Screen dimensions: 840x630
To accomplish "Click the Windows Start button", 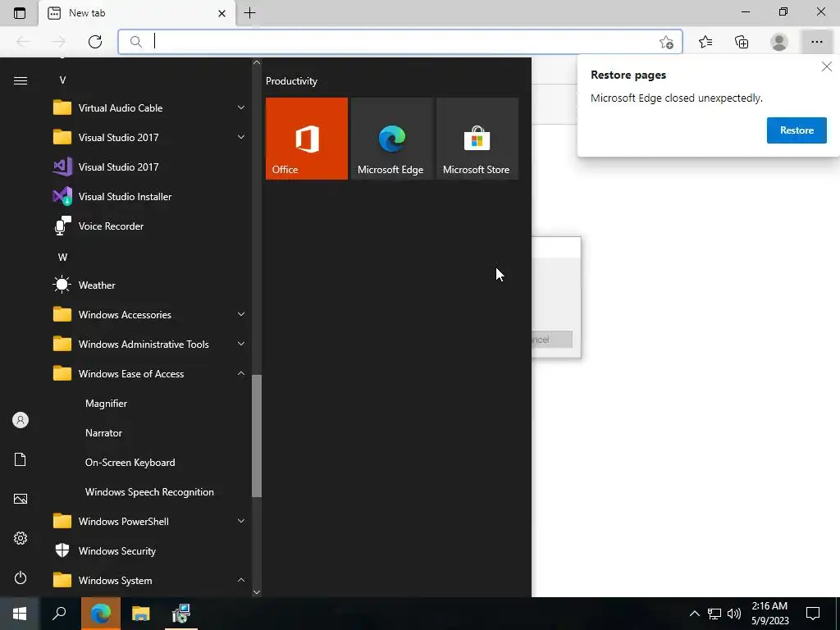I will pos(20,614).
